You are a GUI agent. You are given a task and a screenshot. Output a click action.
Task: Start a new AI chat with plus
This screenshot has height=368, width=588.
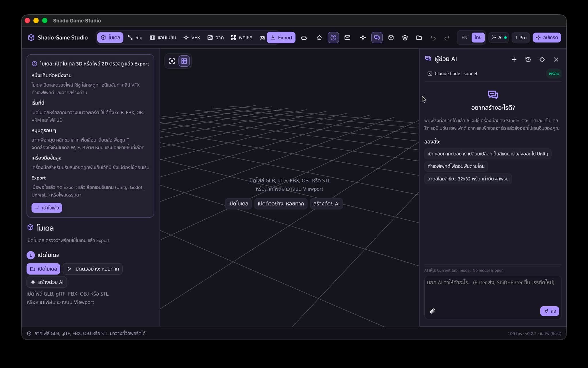[514, 59]
